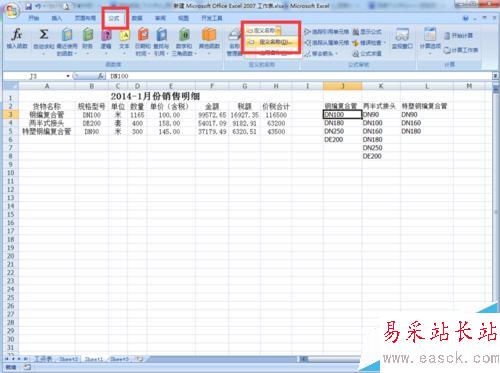Switch to the Developer (开发工具) tab

212,18
